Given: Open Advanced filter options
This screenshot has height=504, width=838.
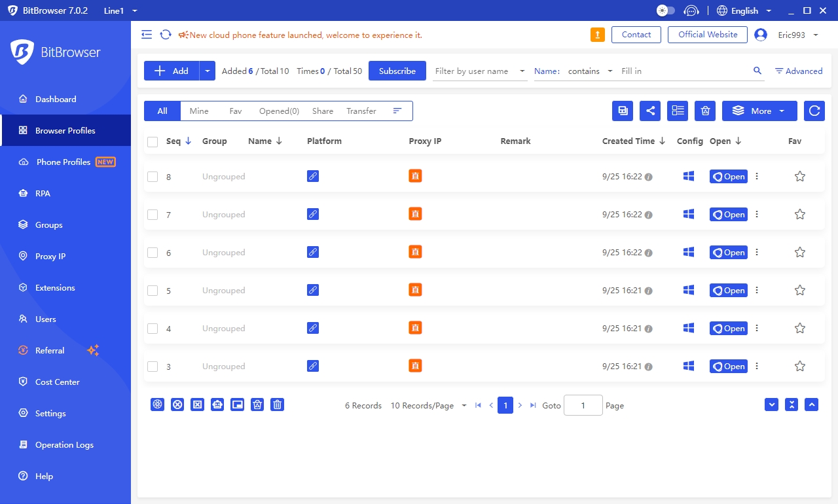Looking at the screenshot, I should [799, 71].
